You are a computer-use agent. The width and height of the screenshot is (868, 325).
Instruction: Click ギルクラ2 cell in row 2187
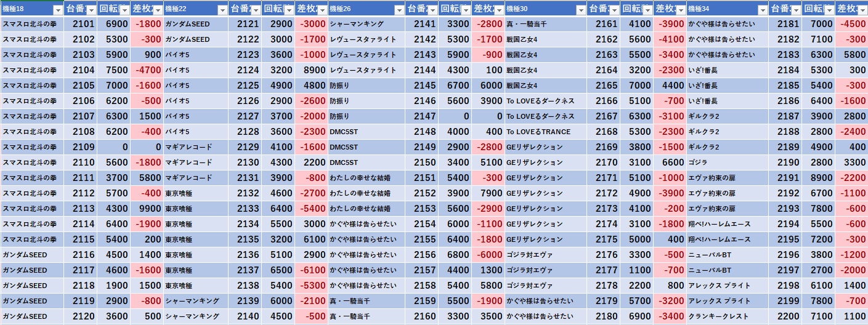click(x=728, y=116)
